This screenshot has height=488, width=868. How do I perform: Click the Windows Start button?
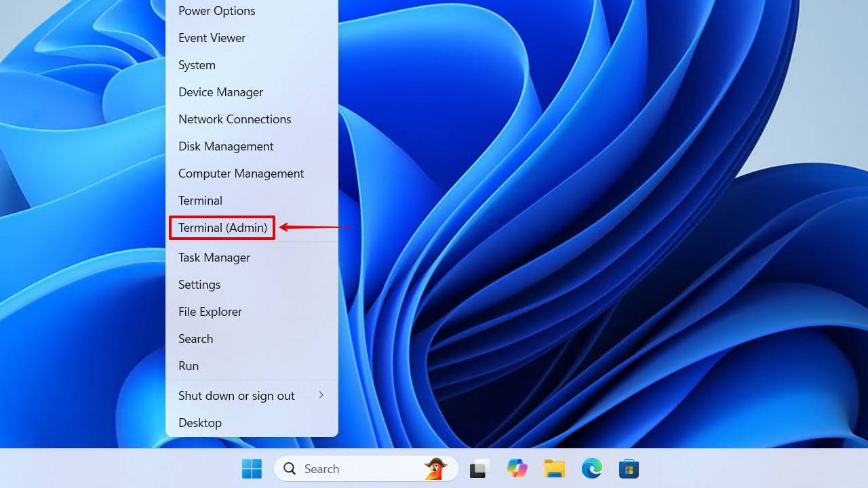click(252, 468)
